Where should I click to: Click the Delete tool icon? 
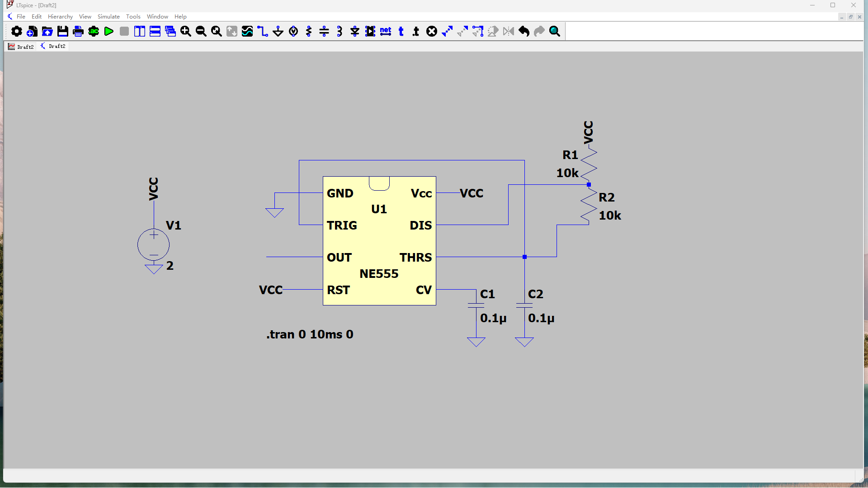[432, 31]
